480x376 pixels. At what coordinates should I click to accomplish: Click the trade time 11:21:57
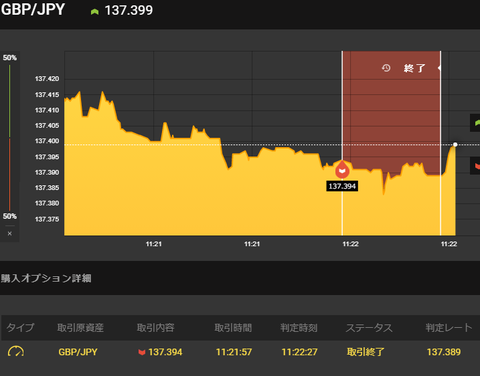(x=234, y=352)
